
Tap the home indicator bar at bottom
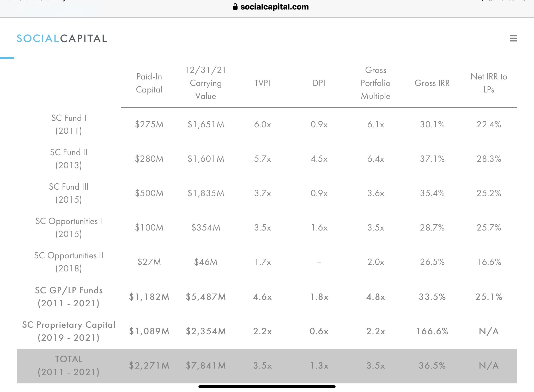tap(267, 387)
